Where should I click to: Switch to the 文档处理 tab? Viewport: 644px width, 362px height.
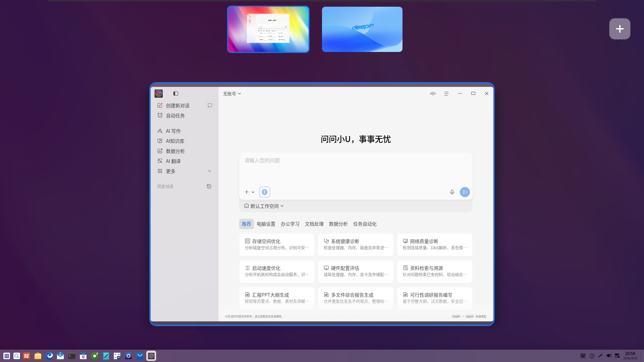click(x=314, y=224)
